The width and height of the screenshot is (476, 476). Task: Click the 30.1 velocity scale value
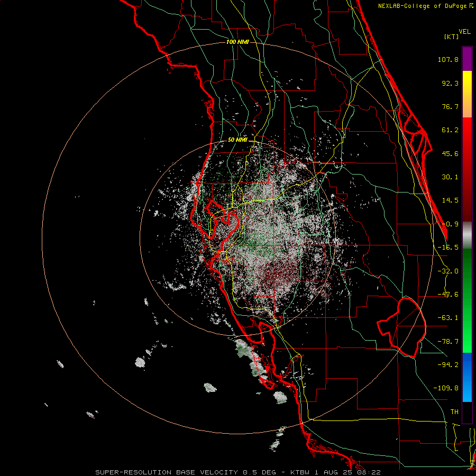point(450,177)
